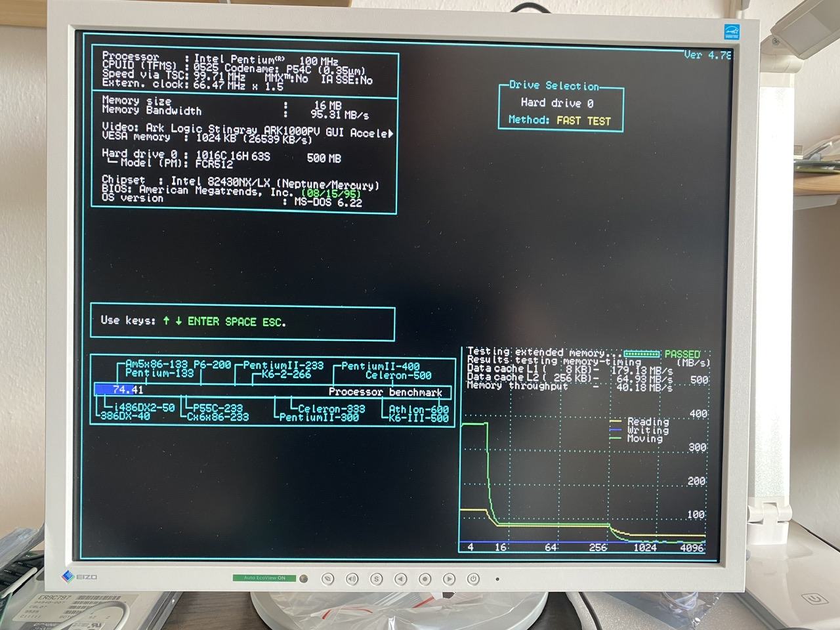Click the Processor benchmark bar label
Viewport: 840px width, 630px height.
tap(385, 392)
